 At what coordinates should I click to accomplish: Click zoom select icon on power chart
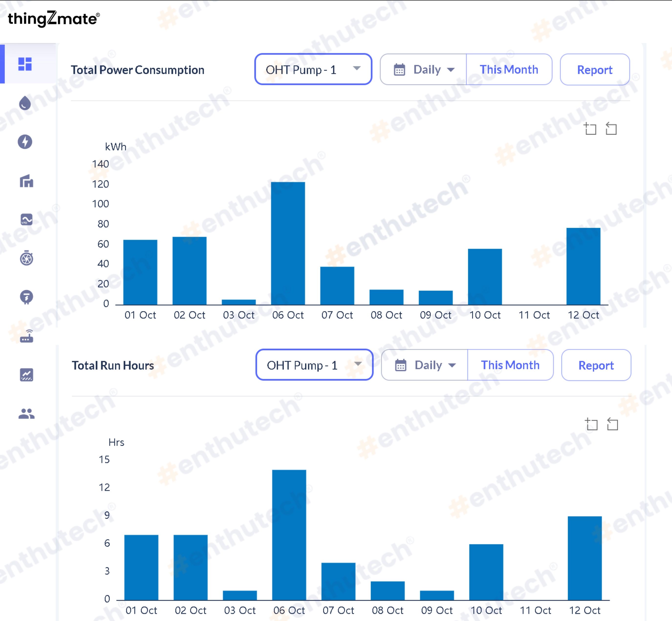[x=590, y=129]
